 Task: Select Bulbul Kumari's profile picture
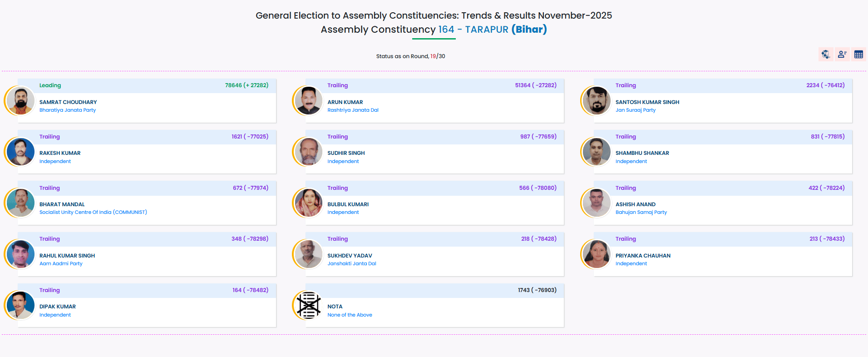[309, 203]
